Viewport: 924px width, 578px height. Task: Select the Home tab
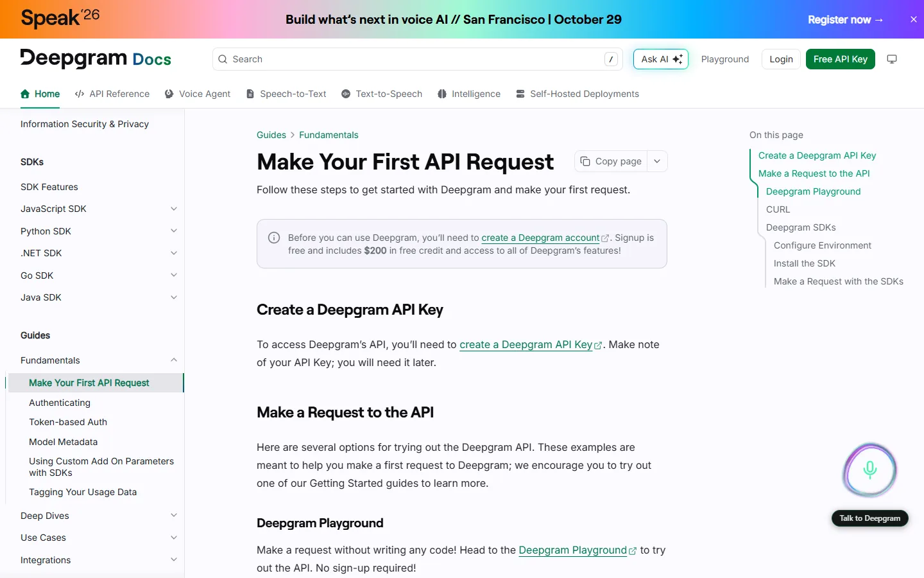point(40,94)
